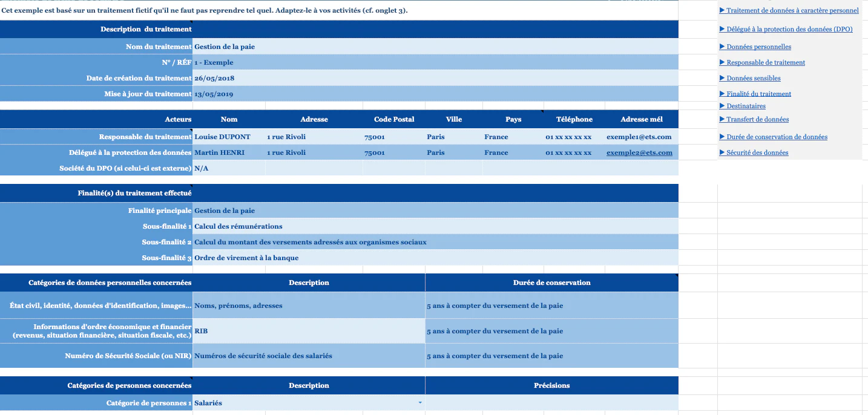Click the Finalité(s) du traitement effectué header
This screenshot has width=868, height=415.
point(96,193)
